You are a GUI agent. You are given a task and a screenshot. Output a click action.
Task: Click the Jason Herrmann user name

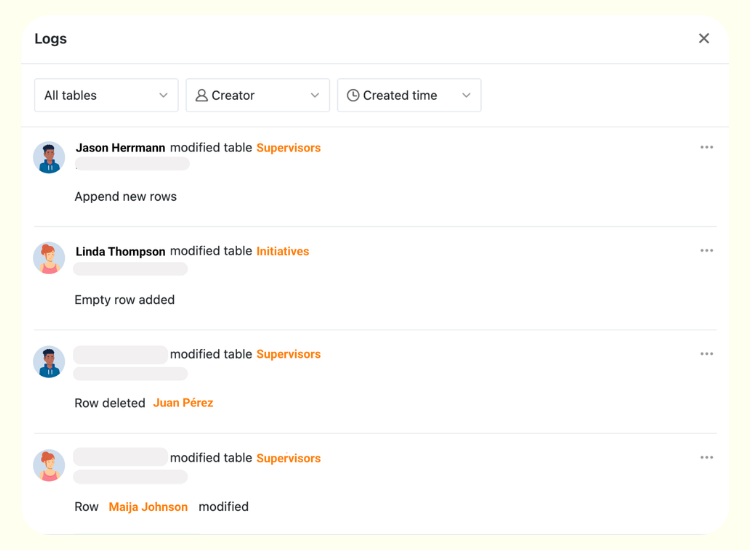[120, 148]
